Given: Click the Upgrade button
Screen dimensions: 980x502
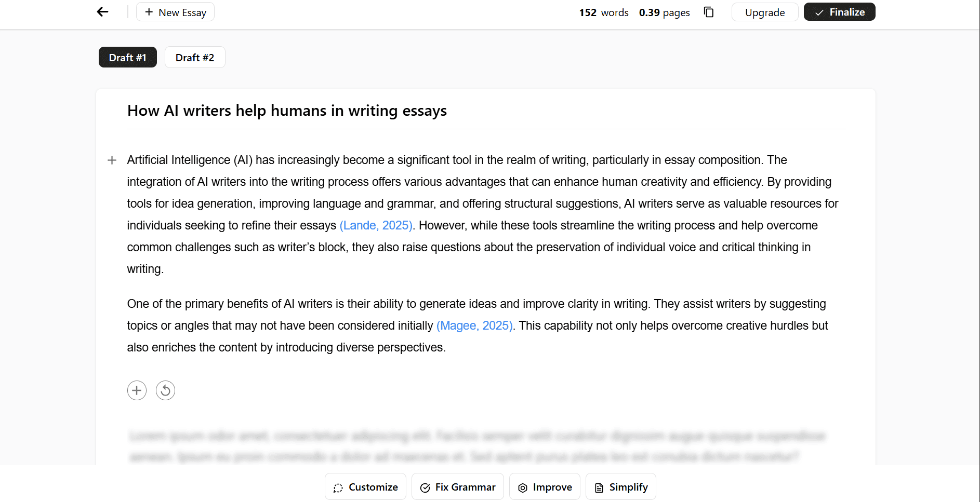Looking at the screenshot, I should coord(765,11).
